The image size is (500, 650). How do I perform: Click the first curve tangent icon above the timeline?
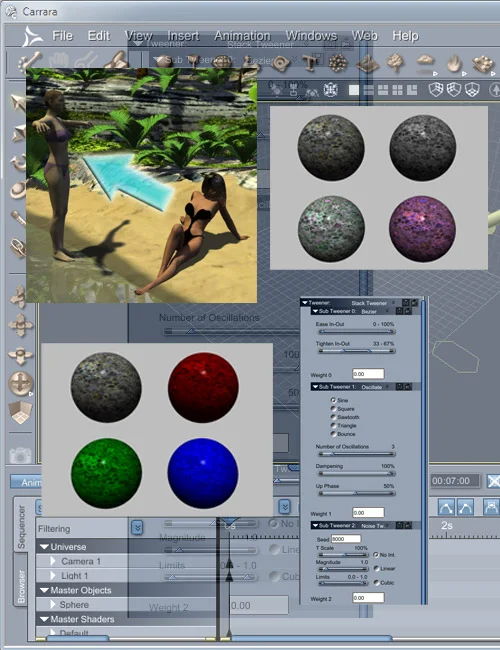pyautogui.click(x=446, y=507)
